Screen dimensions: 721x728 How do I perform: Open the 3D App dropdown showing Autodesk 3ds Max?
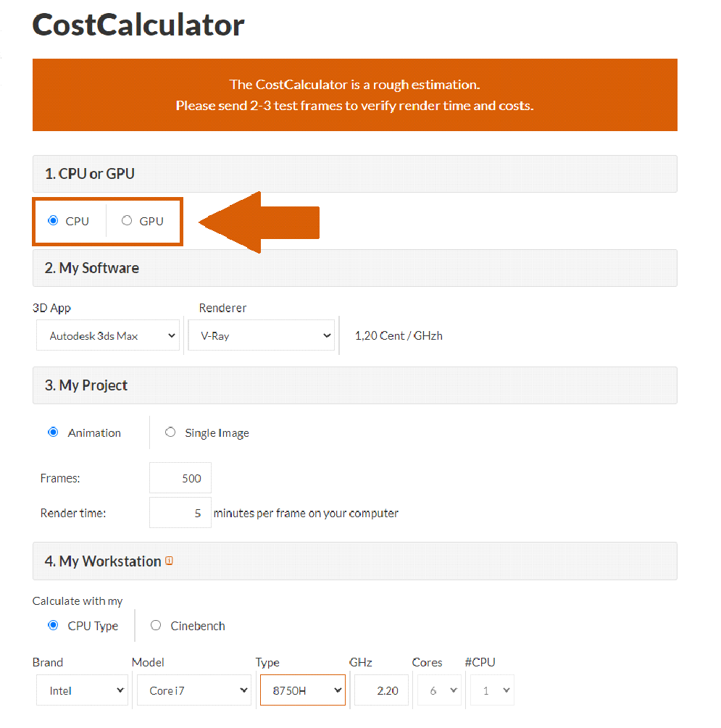108,335
